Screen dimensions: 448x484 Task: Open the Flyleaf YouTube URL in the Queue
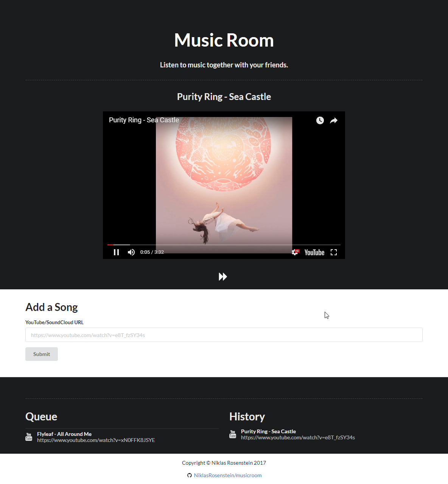[x=96, y=440]
